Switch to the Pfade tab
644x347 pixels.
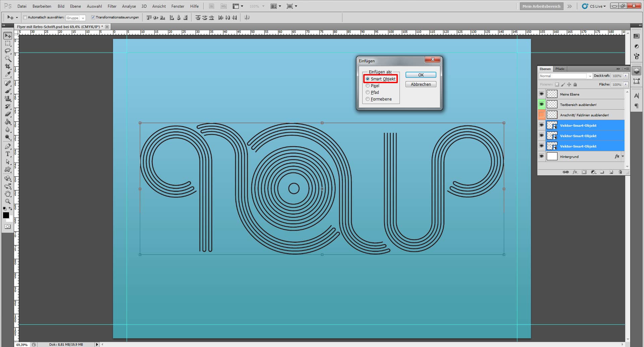click(559, 69)
